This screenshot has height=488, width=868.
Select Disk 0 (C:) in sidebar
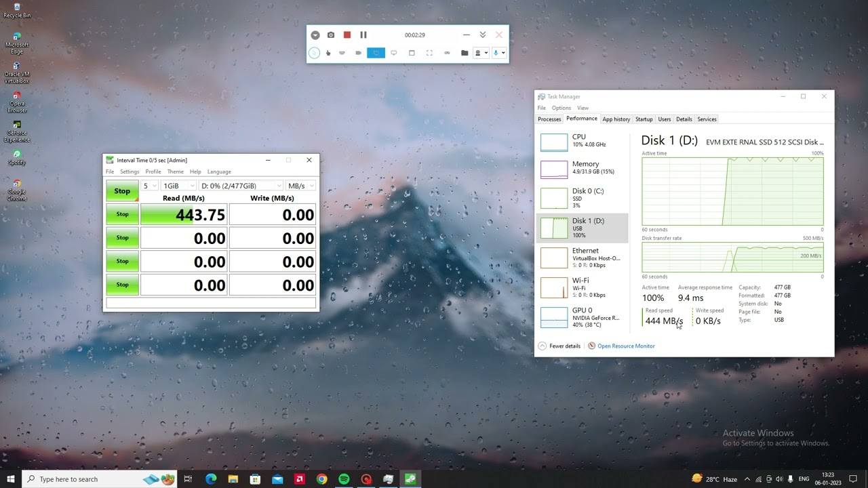point(583,198)
